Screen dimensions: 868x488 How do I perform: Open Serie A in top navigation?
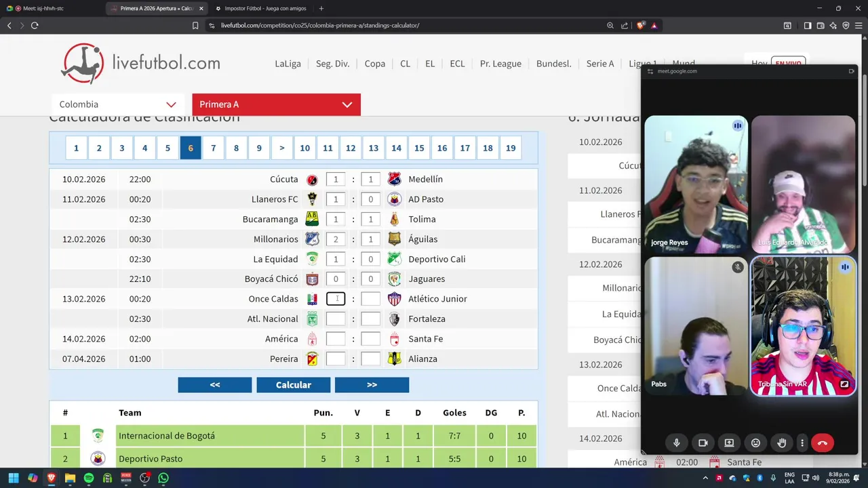click(600, 64)
